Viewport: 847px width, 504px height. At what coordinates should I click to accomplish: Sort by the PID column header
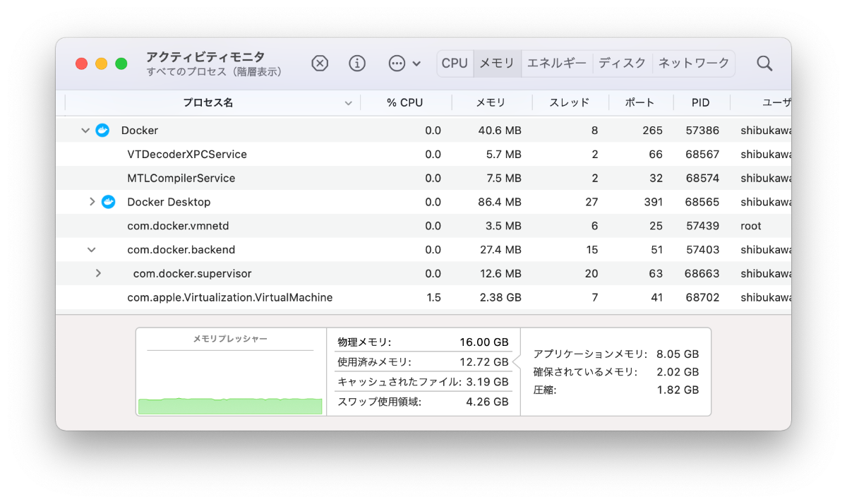(701, 103)
